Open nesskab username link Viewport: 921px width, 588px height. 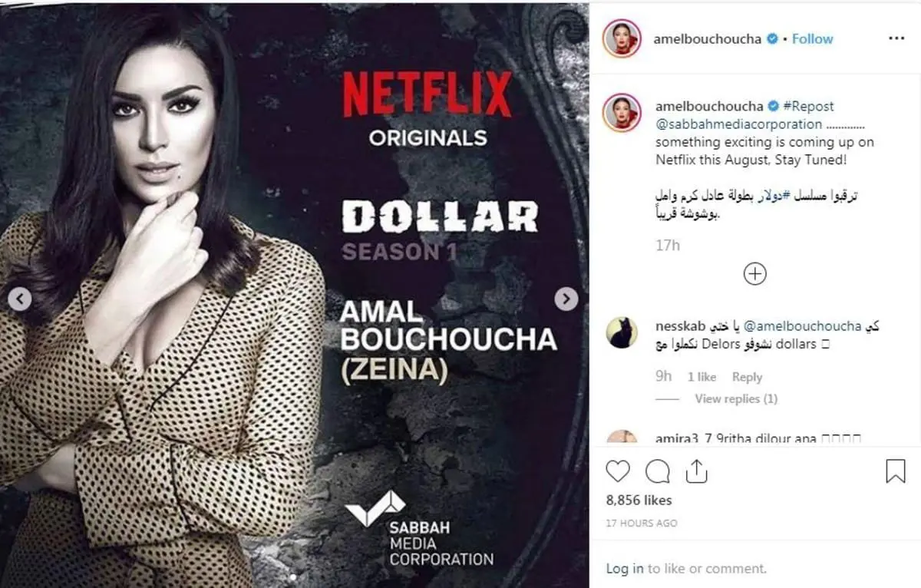click(x=681, y=326)
